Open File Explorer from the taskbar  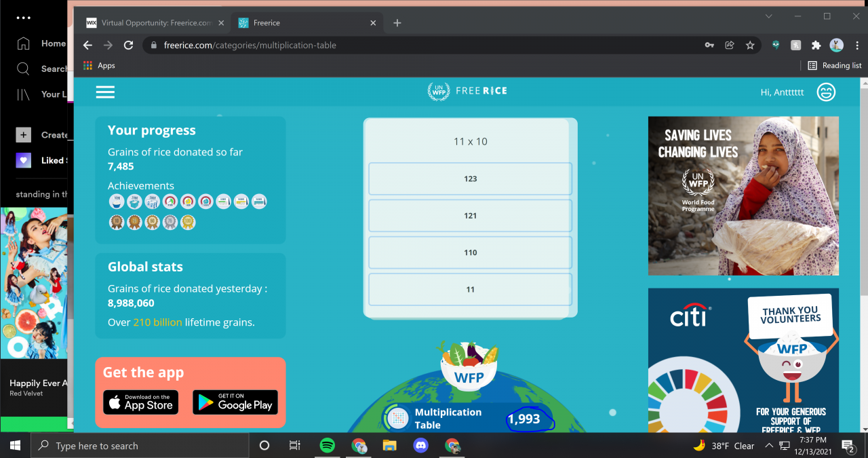389,446
